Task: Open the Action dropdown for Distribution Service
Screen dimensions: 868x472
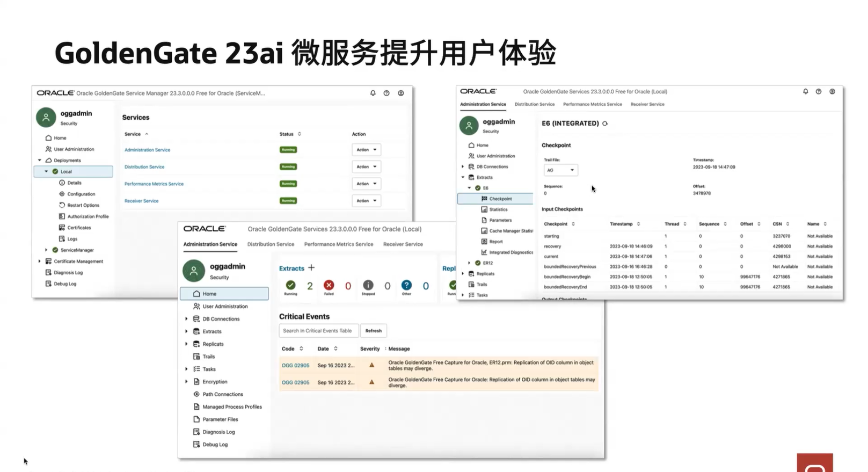Action: tap(367, 167)
